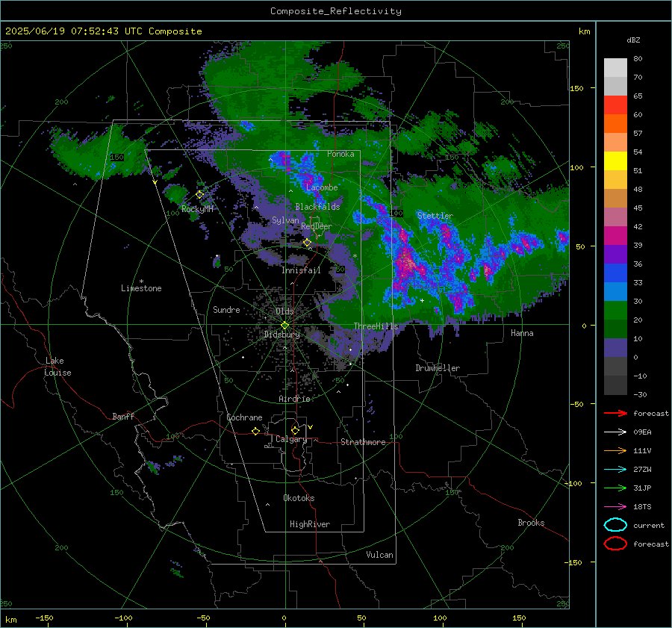Viewport: 672px width, 628px height.
Task: Click the Sylvan label
Action: 285,220
